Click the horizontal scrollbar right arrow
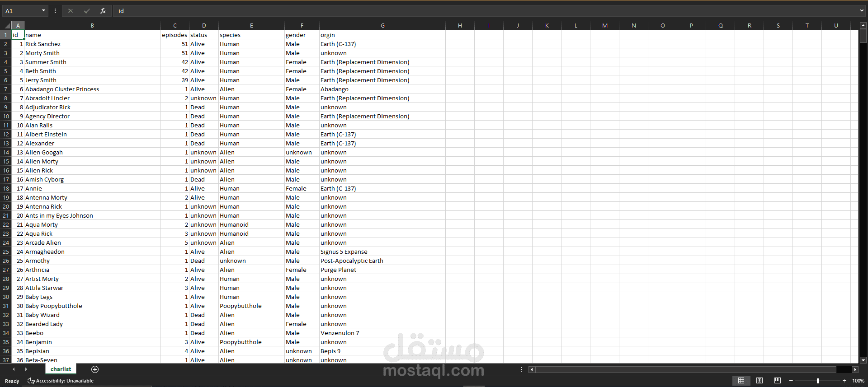The image size is (868, 387). tap(855, 369)
